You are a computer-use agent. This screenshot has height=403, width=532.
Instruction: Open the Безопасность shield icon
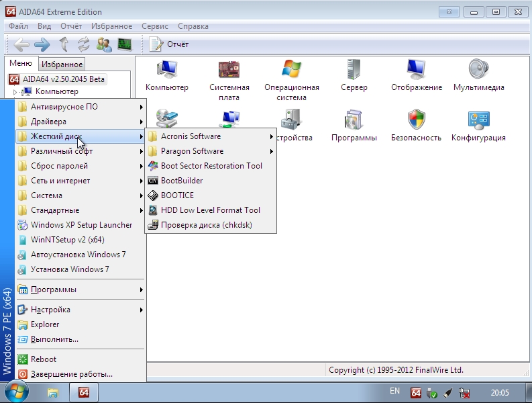[x=416, y=120]
